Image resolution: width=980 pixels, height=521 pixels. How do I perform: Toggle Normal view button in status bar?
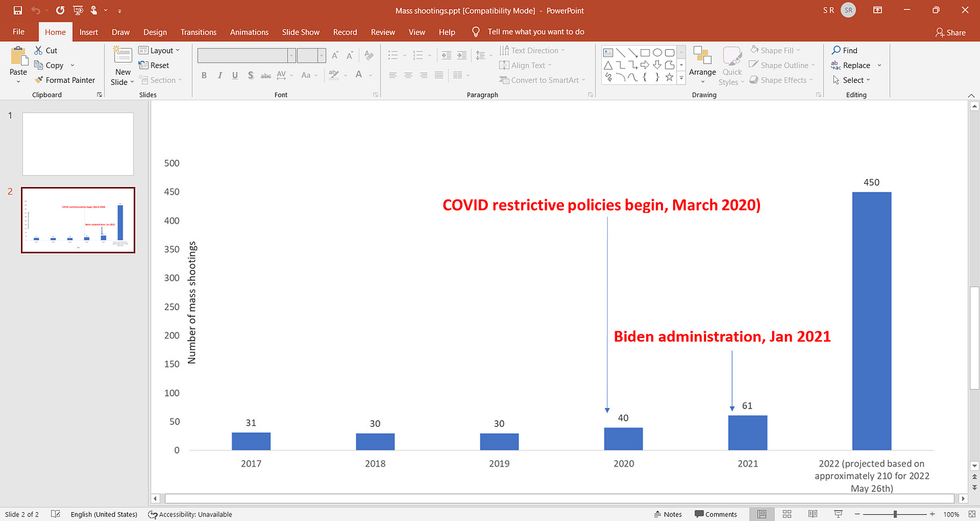[762, 514]
